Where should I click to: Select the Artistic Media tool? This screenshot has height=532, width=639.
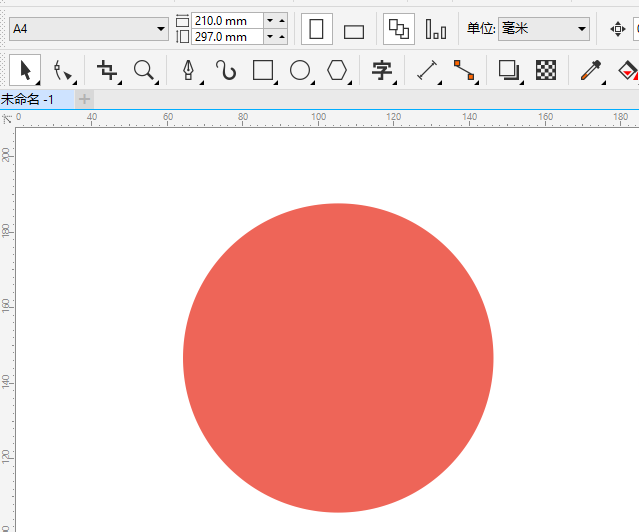[x=226, y=70]
